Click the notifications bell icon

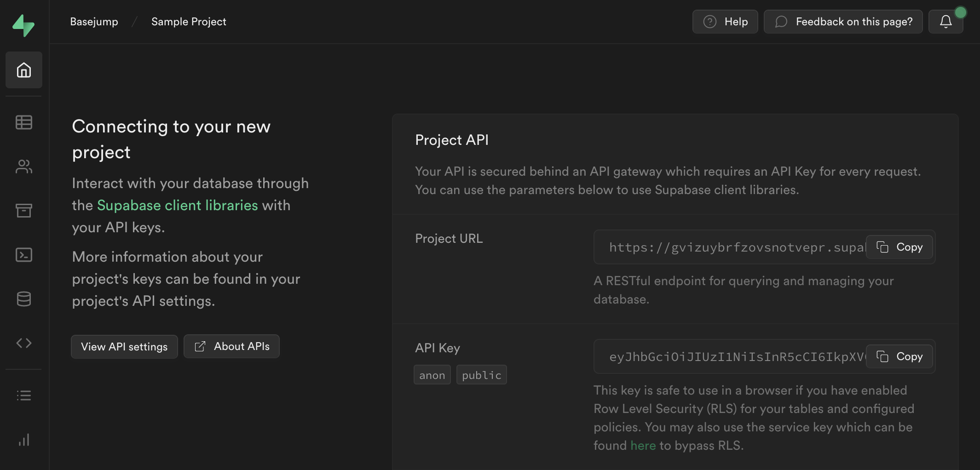(945, 22)
